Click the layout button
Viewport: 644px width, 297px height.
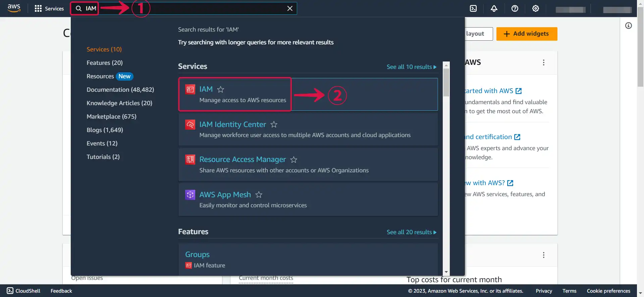pyautogui.click(x=479, y=34)
